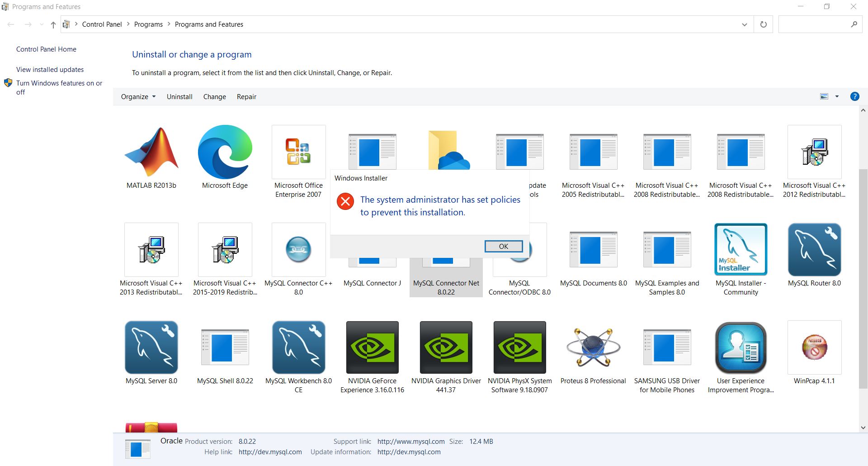Click OK in Windows Installer dialog
Viewport: 868px width, 466px height.
(504, 246)
